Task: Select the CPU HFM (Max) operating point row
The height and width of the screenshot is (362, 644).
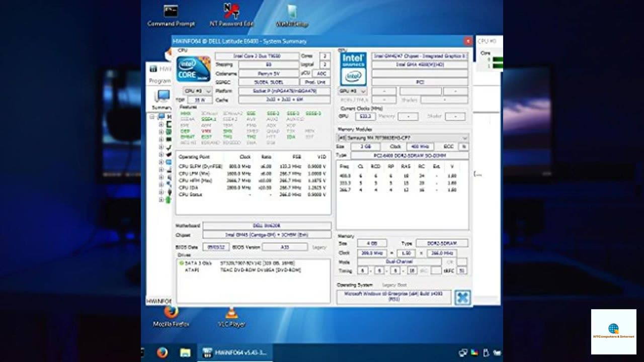Action: pyautogui.click(x=253, y=180)
